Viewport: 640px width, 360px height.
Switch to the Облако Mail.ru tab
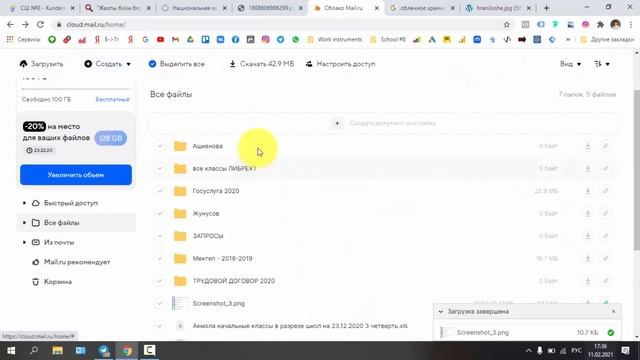[x=346, y=8]
